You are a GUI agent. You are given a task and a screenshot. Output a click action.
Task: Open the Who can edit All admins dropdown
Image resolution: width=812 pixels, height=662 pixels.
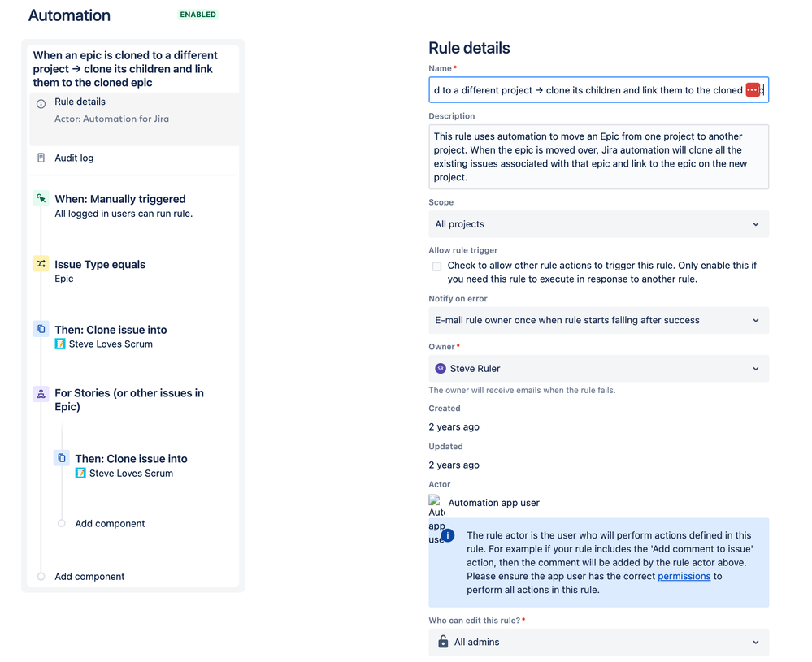click(x=599, y=643)
